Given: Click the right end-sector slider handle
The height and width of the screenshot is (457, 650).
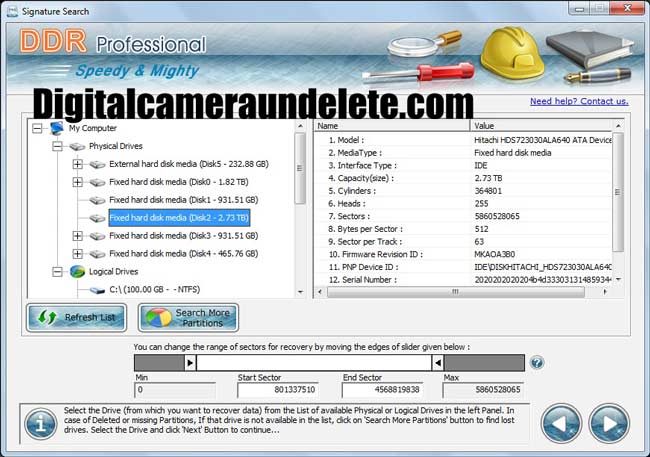Looking at the screenshot, I should pyautogui.click(x=438, y=363).
